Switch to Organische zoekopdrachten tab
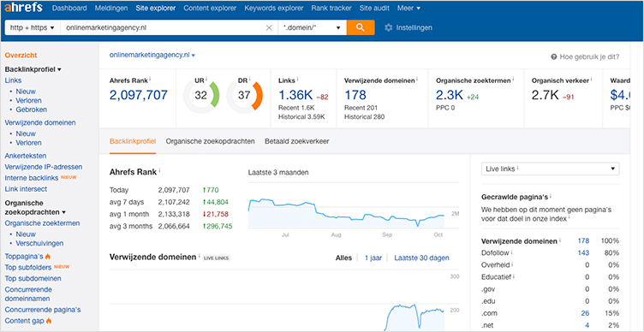The image size is (644, 332). (x=211, y=141)
